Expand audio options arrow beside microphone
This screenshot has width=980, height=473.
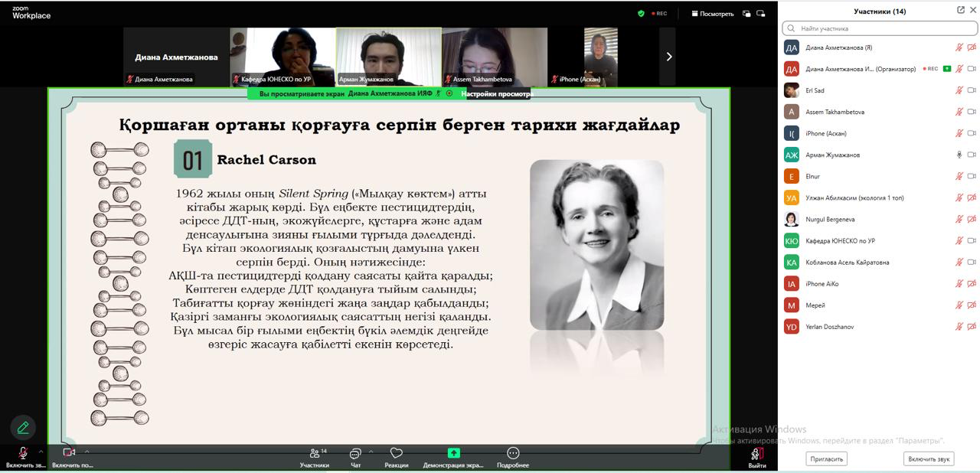tap(41, 452)
